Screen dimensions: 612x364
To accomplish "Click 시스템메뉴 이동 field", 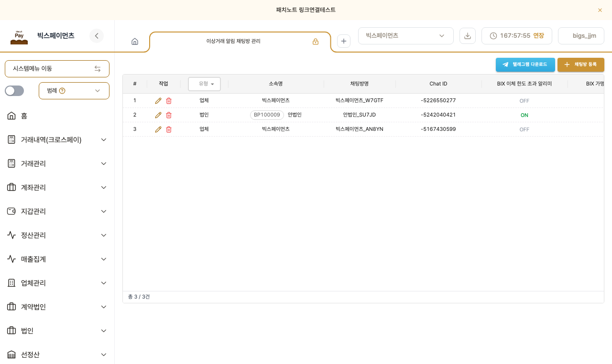I will [x=57, y=69].
